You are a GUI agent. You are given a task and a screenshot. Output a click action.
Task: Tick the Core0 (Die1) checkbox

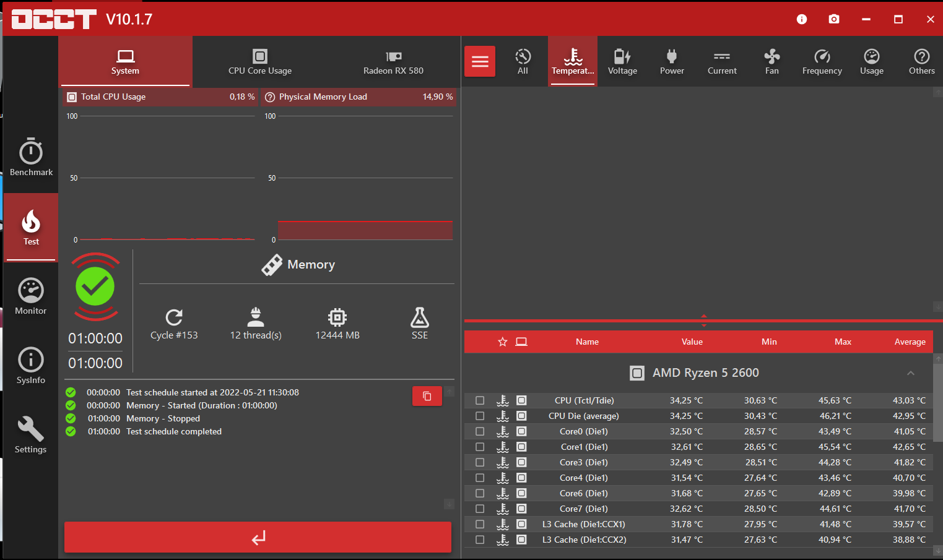pos(480,431)
